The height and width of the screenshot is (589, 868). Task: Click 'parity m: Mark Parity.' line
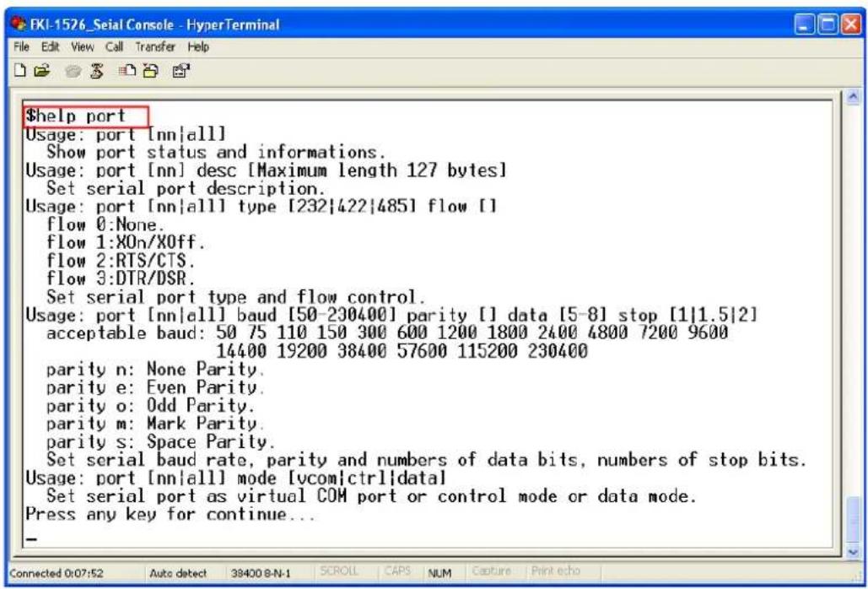tap(155, 424)
